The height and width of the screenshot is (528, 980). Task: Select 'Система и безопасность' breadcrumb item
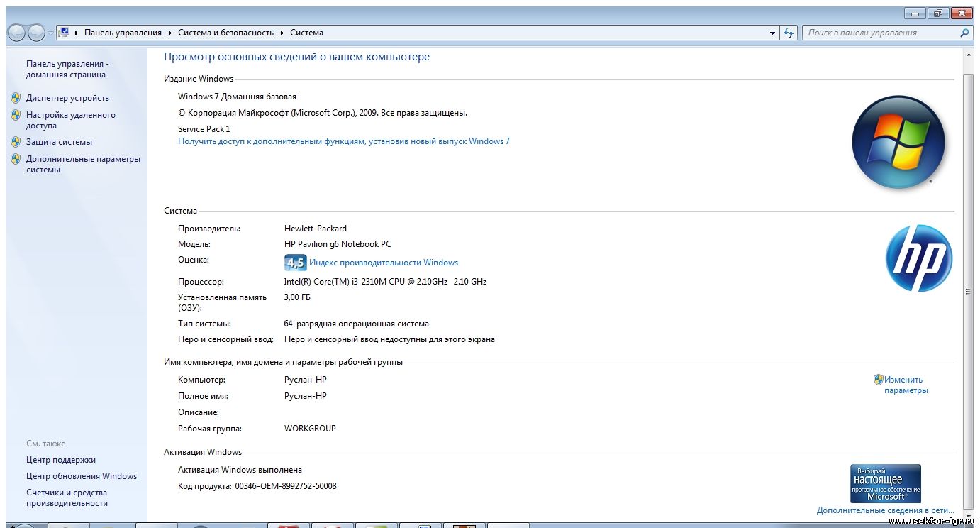[225, 33]
